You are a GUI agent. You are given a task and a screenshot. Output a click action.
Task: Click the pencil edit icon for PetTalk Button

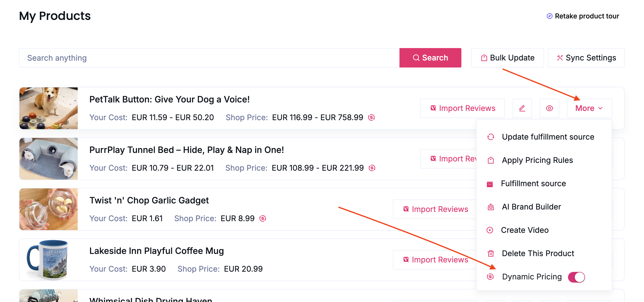click(x=522, y=108)
